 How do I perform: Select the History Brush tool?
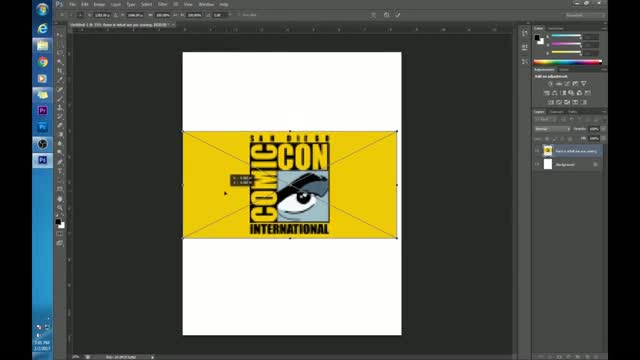(60, 117)
